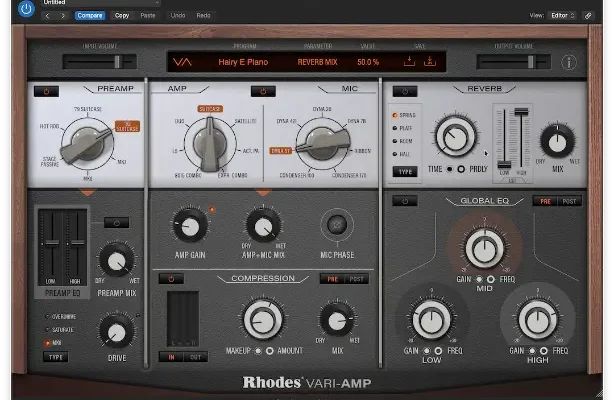Set Compression routing to Pre
Viewport: 614px width, 400px height.
[331, 280]
